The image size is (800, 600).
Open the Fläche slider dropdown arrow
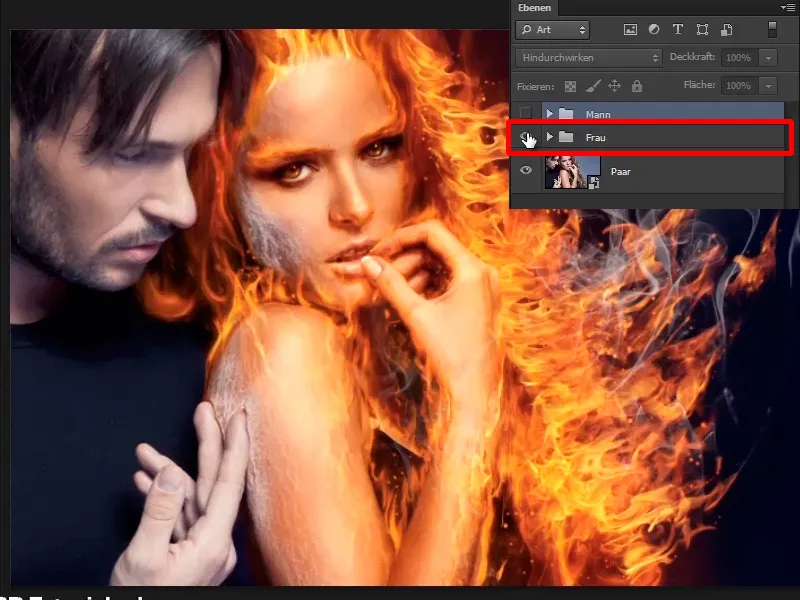pyautogui.click(x=768, y=86)
